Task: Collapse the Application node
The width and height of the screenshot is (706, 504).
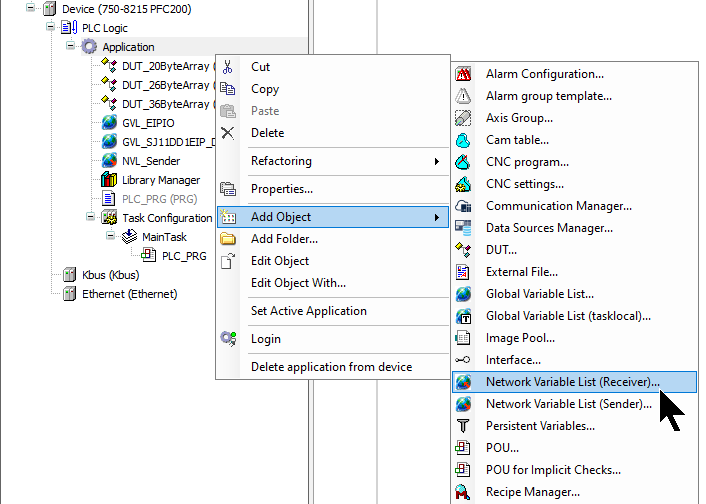Action: pos(70,46)
